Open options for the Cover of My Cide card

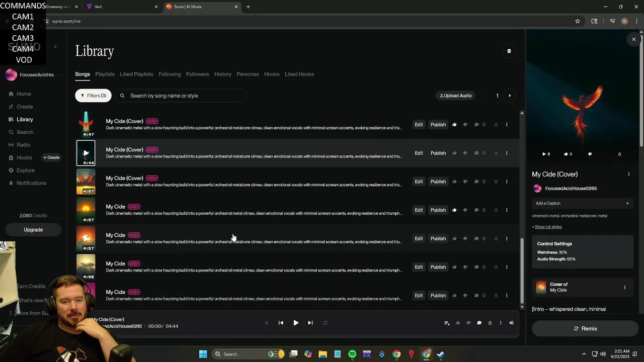pyautogui.click(x=625, y=288)
